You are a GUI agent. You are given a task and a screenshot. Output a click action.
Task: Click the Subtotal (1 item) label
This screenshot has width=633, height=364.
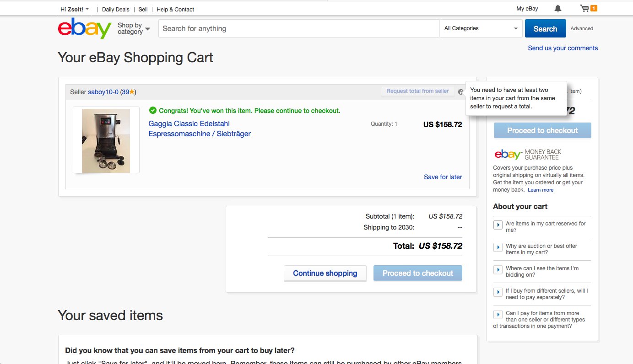click(390, 216)
